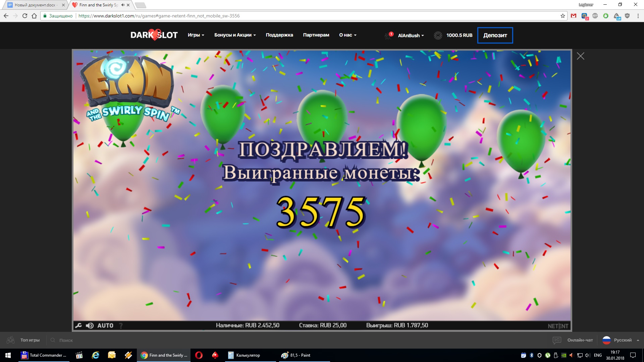
Task: Switch to Калькулятор in taskbar
Action: click(x=250, y=355)
